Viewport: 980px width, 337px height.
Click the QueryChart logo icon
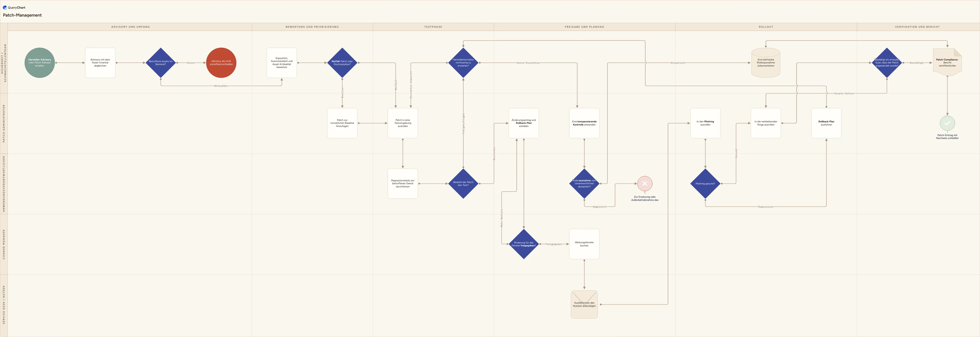4,7
